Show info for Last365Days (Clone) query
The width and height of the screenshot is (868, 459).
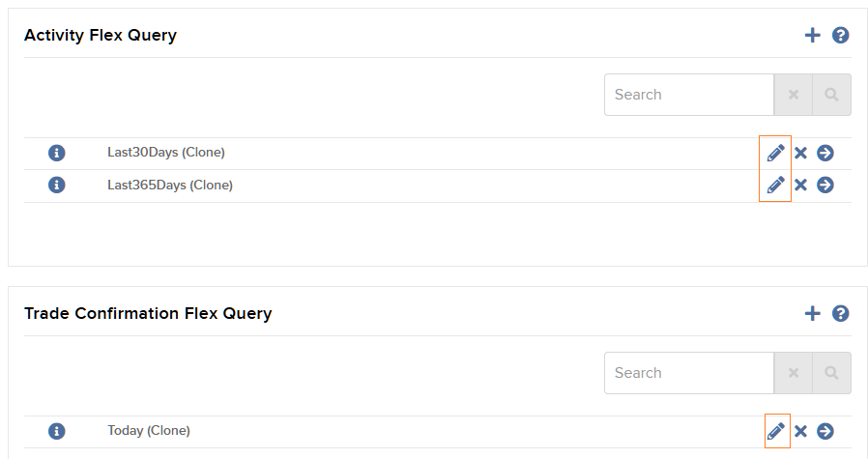56,185
